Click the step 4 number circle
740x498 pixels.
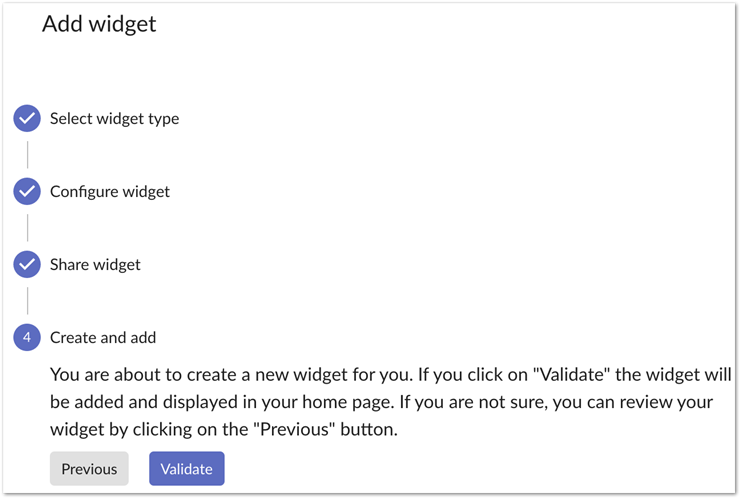[27, 337]
